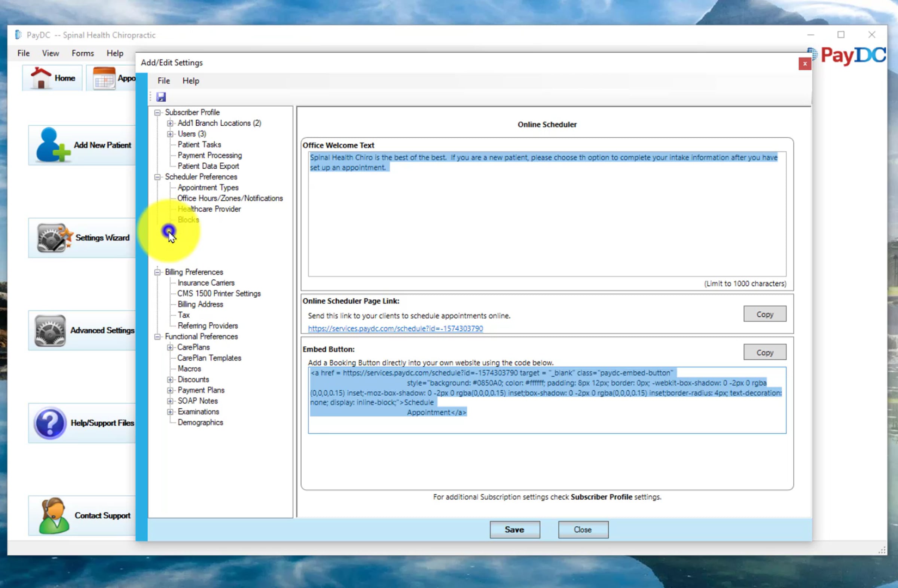Click the Add New Patient icon
The width and height of the screenshot is (898, 588).
(x=53, y=145)
